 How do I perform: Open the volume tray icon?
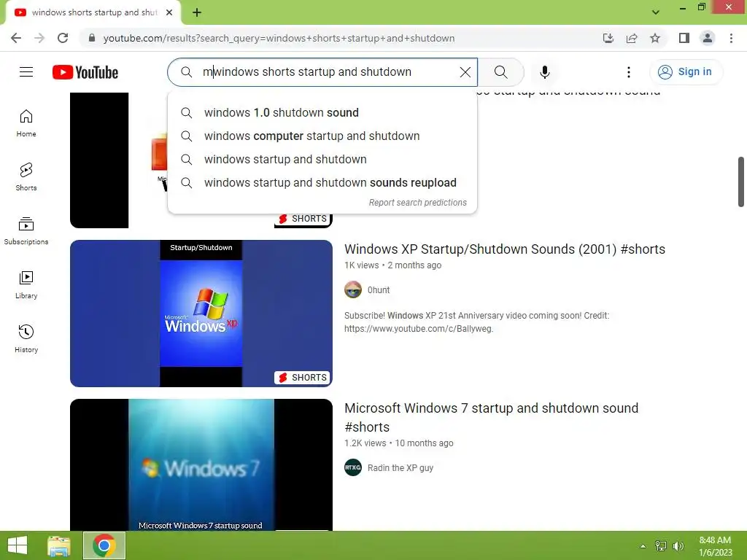point(678,546)
